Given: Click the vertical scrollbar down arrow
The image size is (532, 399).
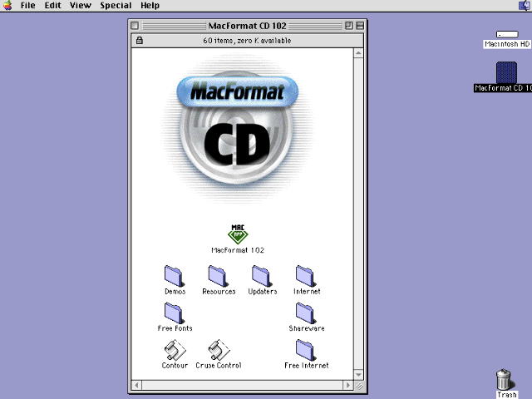Looking at the screenshot, I should (358, 375).
